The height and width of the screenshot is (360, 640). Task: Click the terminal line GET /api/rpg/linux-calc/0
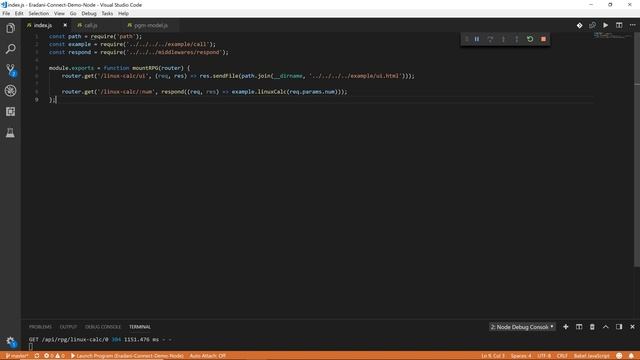coord(100,340)
